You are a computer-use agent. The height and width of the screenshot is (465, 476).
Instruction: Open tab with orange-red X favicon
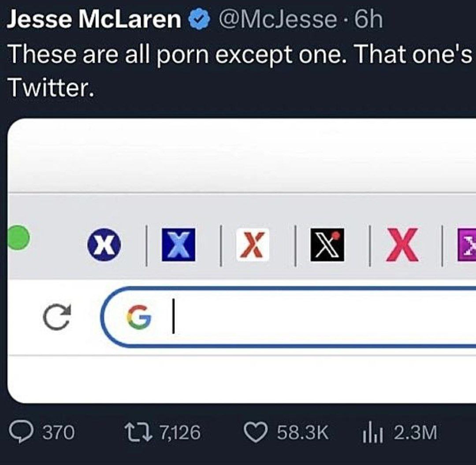pyautogui.click(x=253, y=245)
